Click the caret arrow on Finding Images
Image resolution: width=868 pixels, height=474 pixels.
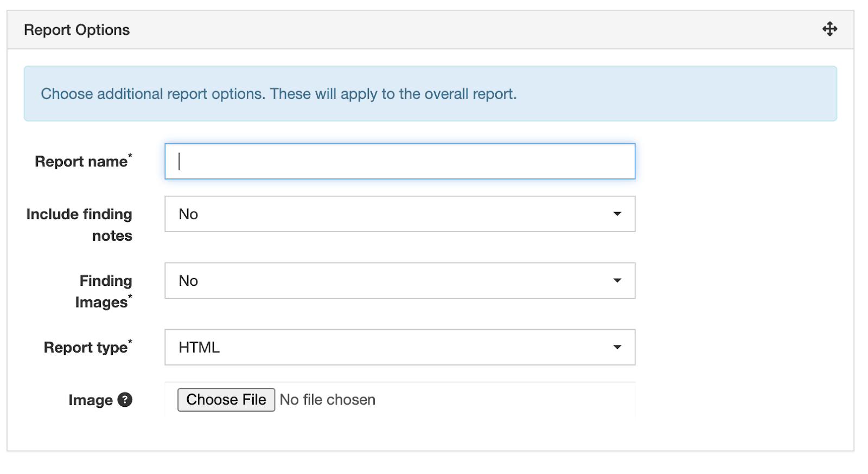[x=617, y=281]
